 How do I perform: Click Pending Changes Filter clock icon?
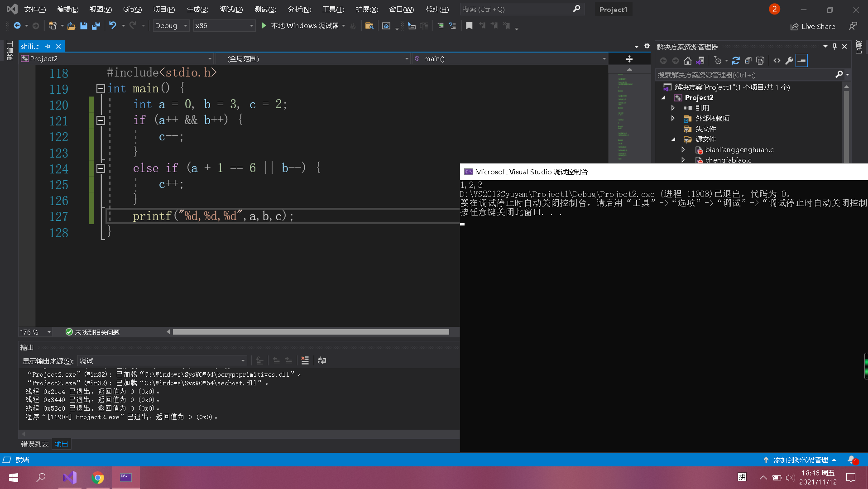coord(718,61)
